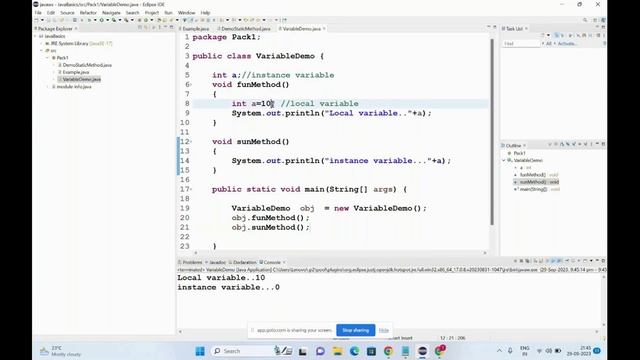
Task: Select the Console view tab
Action: point(270,262)
